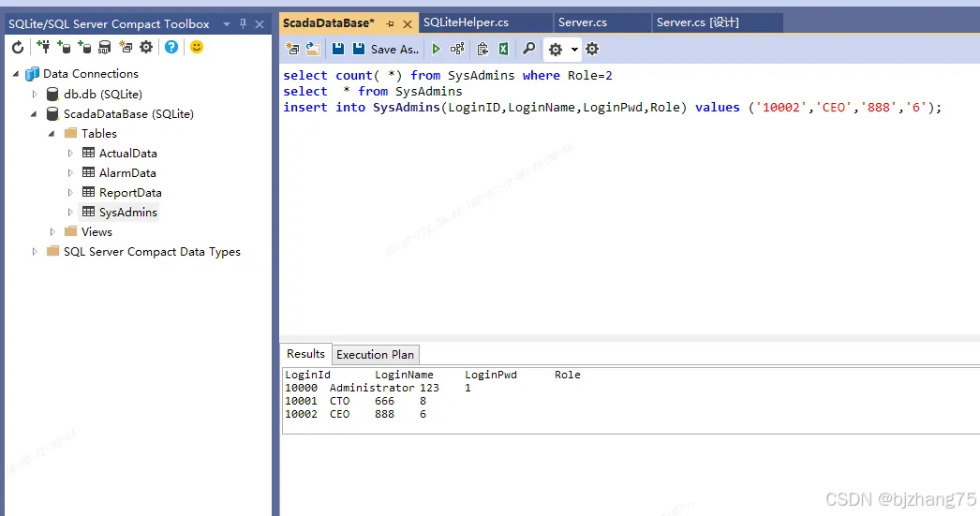Click the clipboard paste results icon

pos(483,49)
